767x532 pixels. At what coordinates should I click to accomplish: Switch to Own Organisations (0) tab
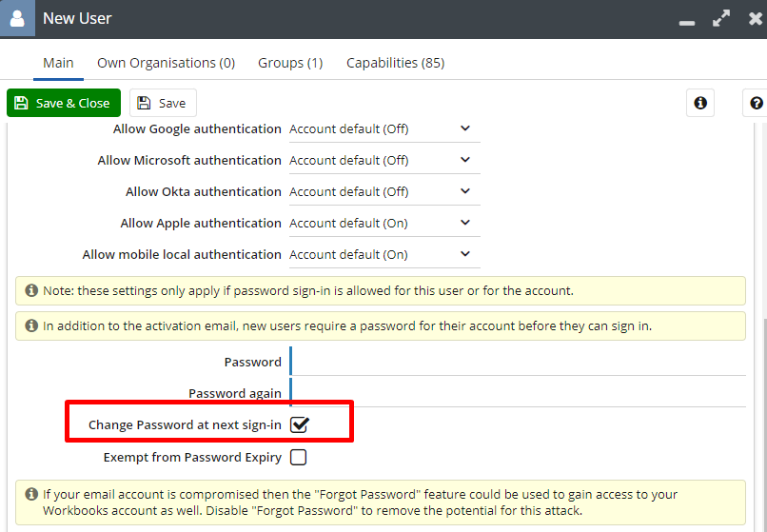pos(166,63)
